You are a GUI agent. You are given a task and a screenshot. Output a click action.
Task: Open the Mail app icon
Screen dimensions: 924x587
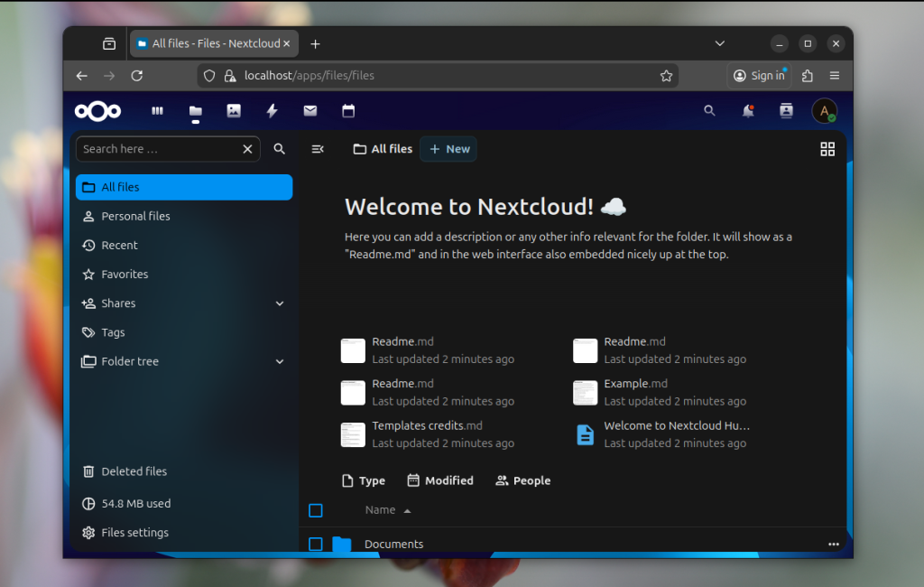tap(310, 111)
